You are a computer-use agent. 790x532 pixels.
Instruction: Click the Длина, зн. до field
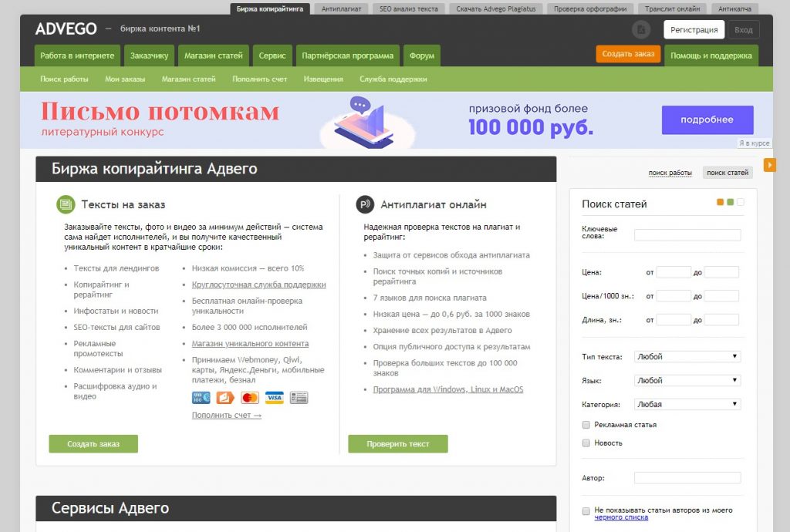[x=721, y=320]
